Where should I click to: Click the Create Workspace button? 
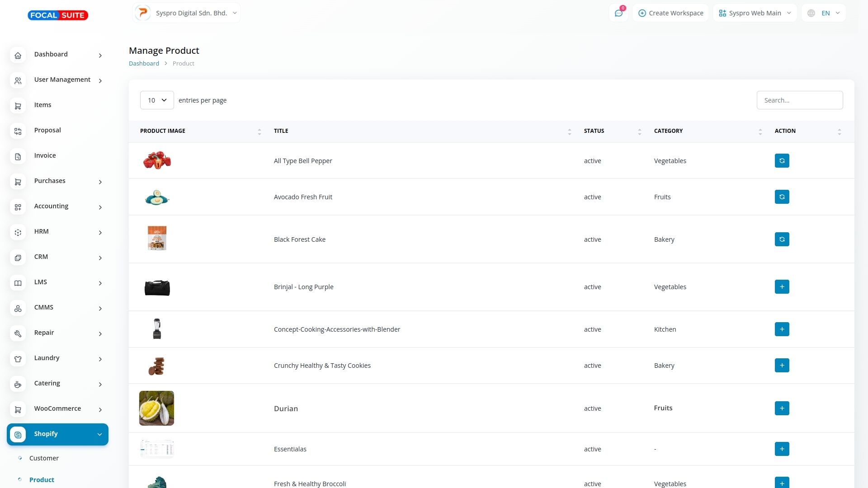[670, 13]
